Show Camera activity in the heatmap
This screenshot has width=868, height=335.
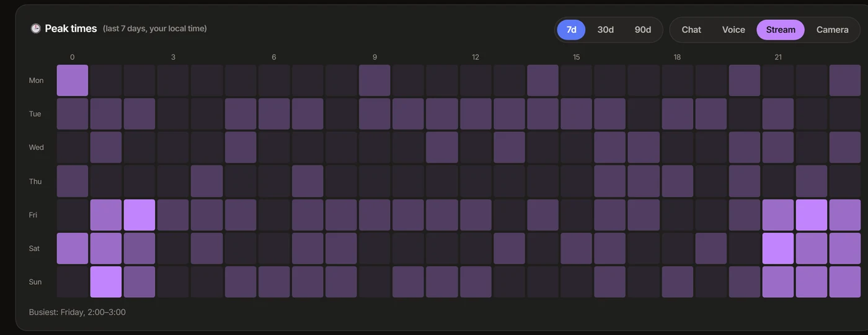(x=832, y=30)
